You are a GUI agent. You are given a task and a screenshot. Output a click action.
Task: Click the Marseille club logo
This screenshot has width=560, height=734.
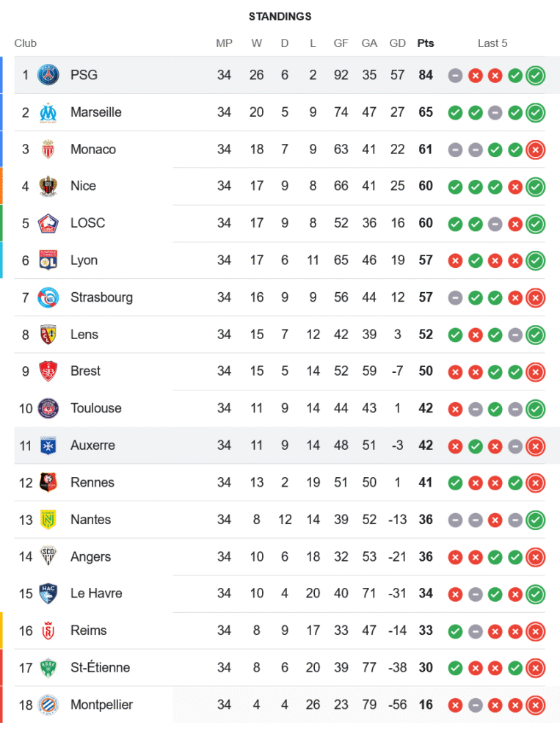pos(48,112)
